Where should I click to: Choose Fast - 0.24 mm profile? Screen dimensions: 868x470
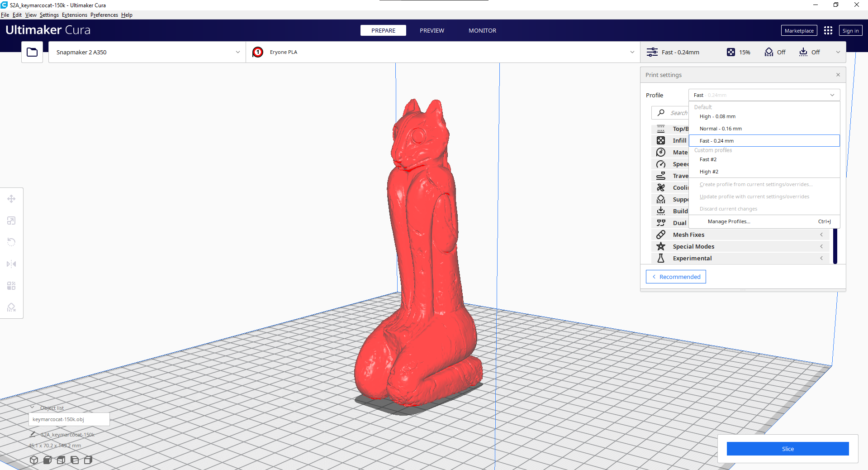click(764, 141)
